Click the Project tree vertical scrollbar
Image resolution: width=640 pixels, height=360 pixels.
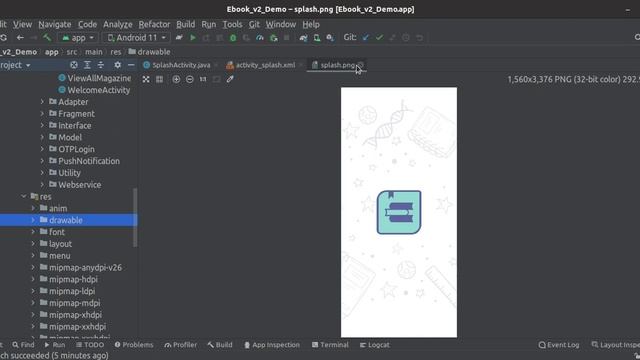[135, 218]
